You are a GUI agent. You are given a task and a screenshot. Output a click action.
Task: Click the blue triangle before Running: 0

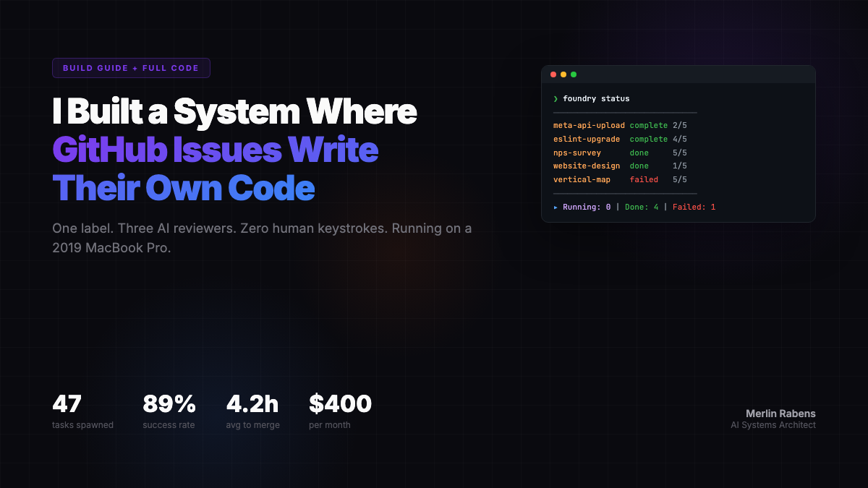[556, 207]
